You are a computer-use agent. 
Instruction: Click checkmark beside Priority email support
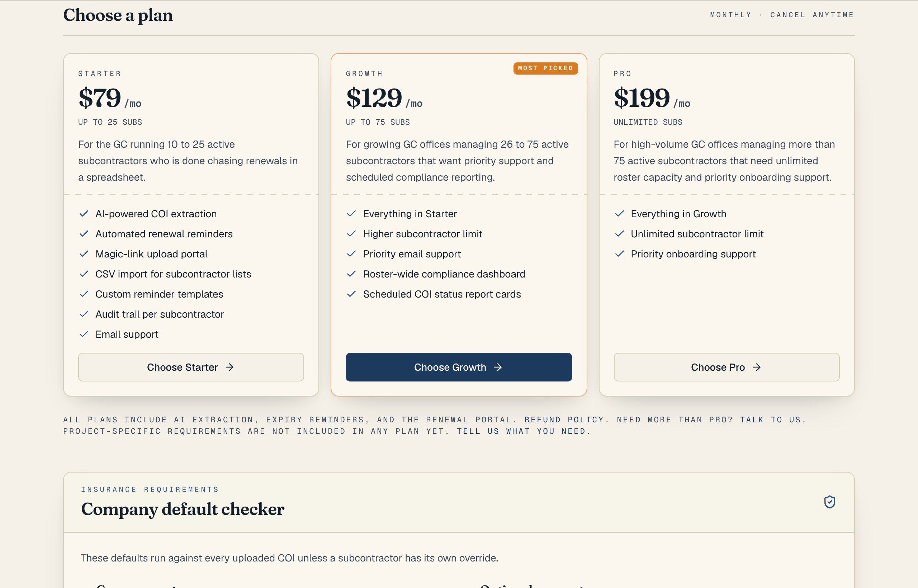tap(351, 254)
